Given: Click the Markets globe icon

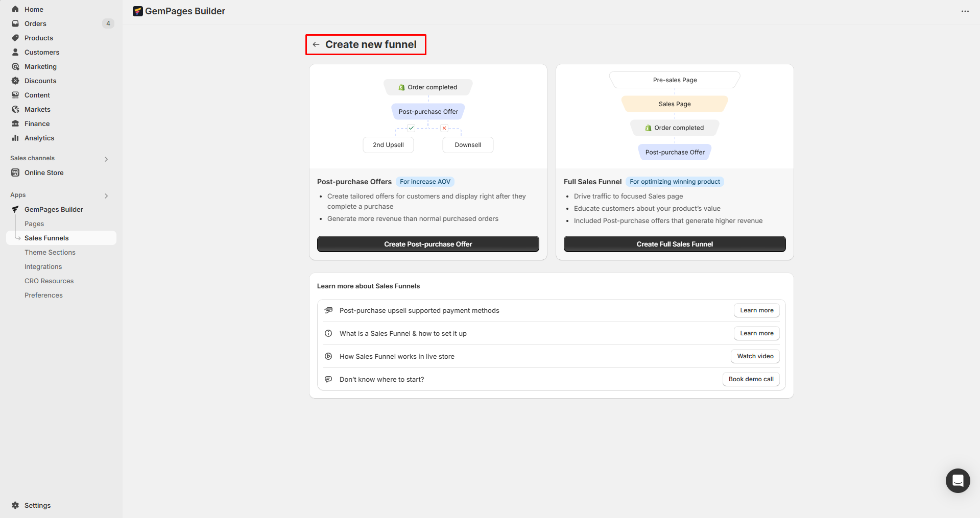Looking at the screenshot, I should point(15,109).
